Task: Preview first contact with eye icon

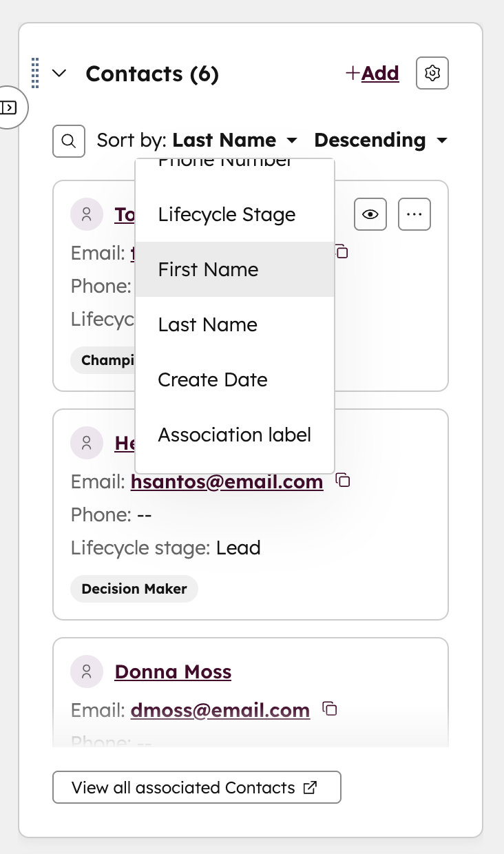Action: pos(370,214)
